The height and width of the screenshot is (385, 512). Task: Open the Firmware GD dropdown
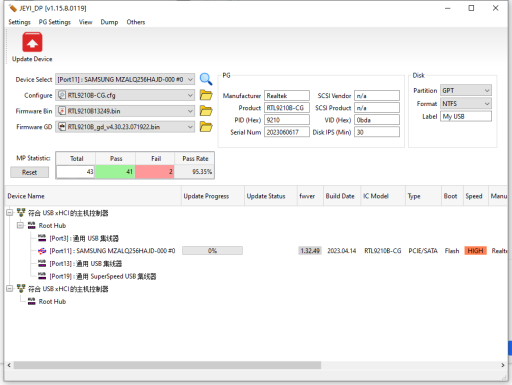[x=125, y=127]
